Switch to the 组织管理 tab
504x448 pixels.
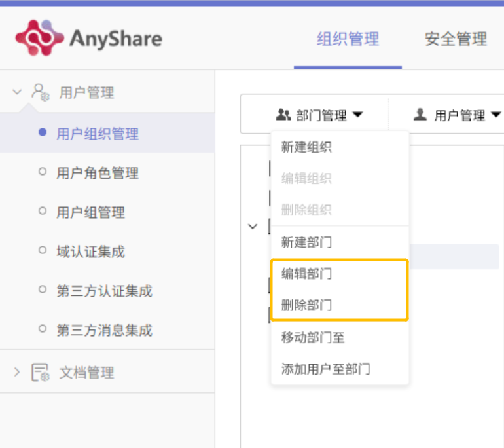pos(348,39)
